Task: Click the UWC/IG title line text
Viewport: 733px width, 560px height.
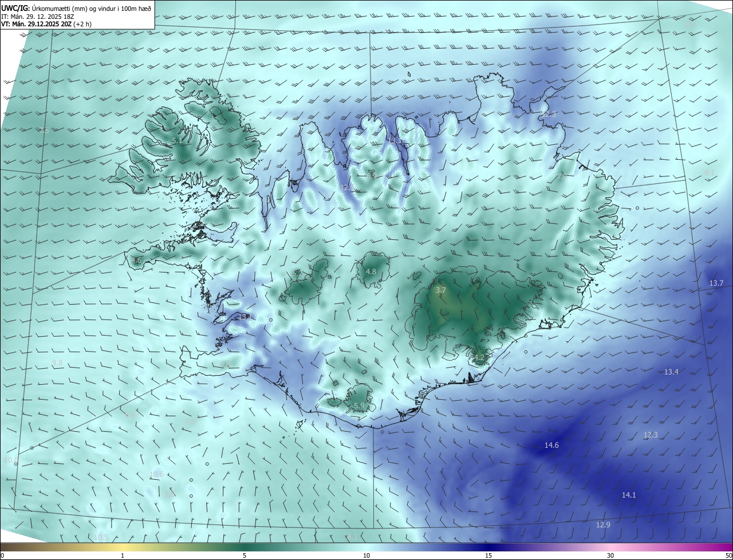Action: 77,9
